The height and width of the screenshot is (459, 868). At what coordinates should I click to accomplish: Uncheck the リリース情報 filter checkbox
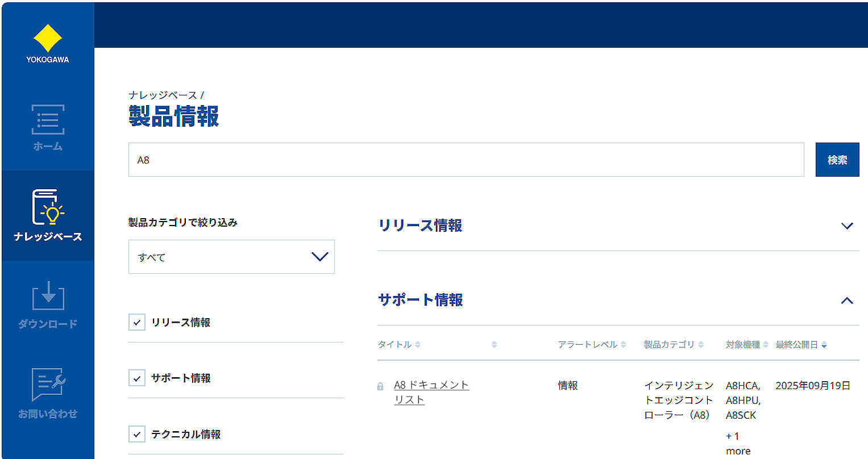[x=136, y=322]
